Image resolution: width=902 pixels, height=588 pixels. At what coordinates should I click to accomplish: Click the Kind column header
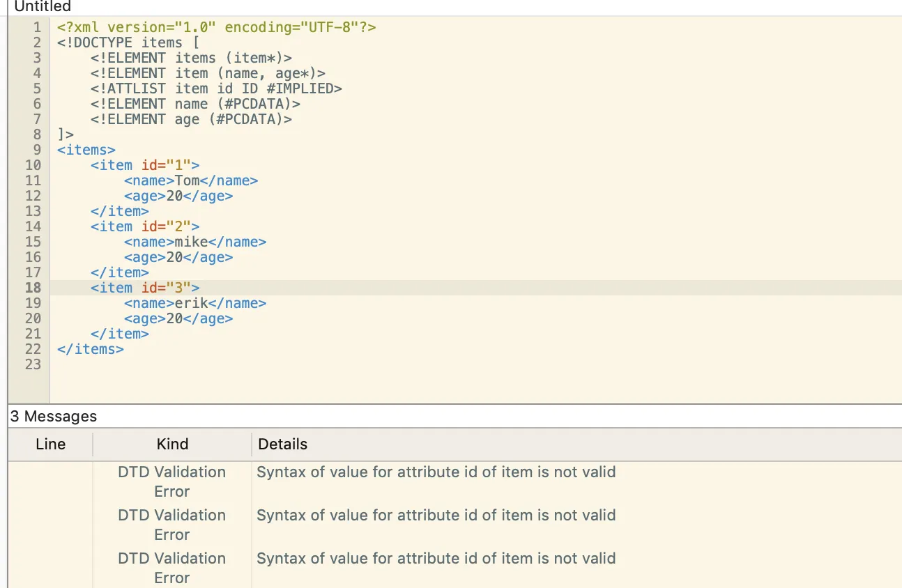coord(171,444)
